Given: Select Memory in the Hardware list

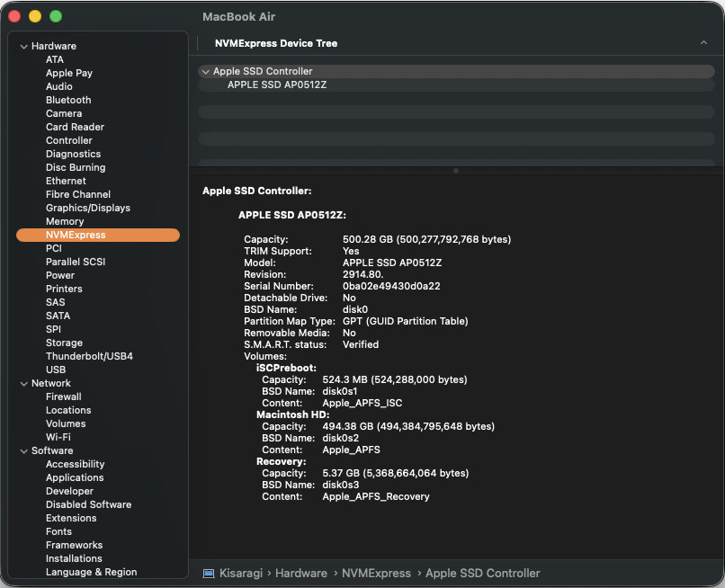Looking at the screenshot, I should coord(65,221).
